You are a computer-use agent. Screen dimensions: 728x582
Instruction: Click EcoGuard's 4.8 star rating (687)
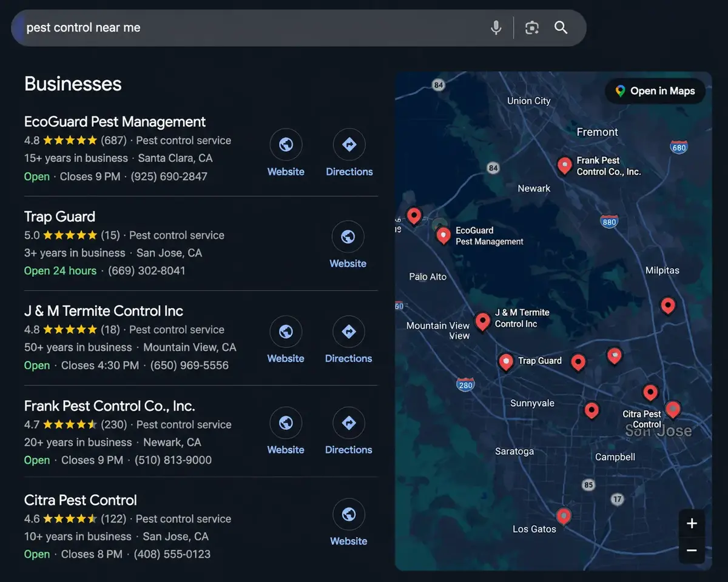75,140
